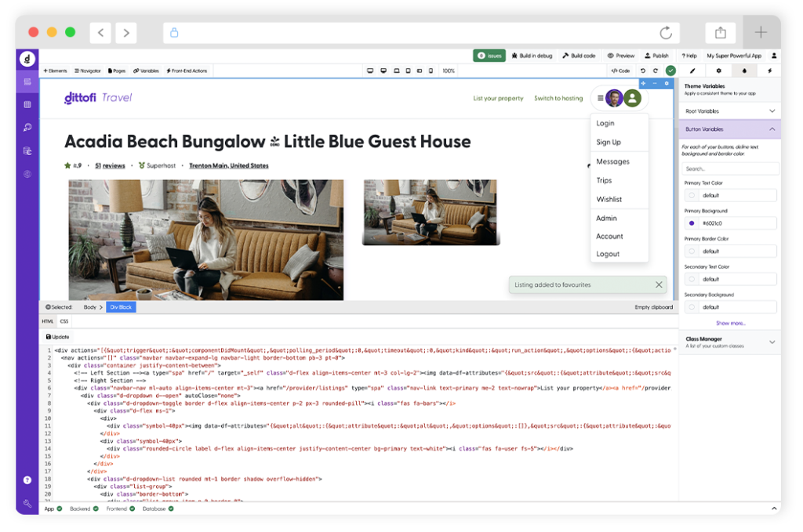Switch to the lightning actions tab
This screenshot has height=532, width=803.
(770, 71)
